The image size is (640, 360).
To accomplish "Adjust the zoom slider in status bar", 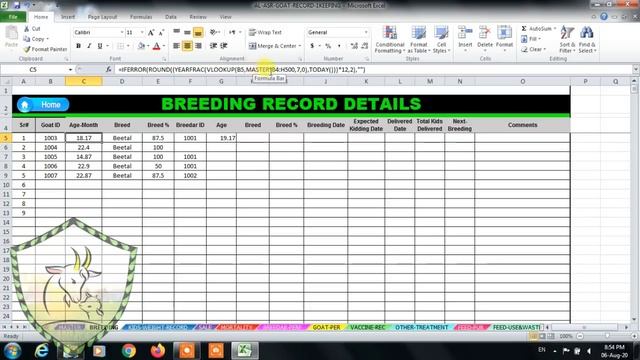I will (x=607, y=336).
